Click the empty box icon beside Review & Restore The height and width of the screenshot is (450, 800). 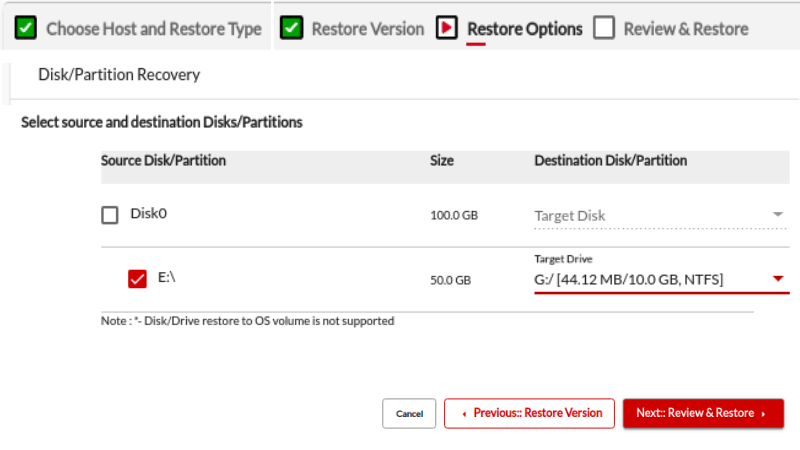point(603,29)
